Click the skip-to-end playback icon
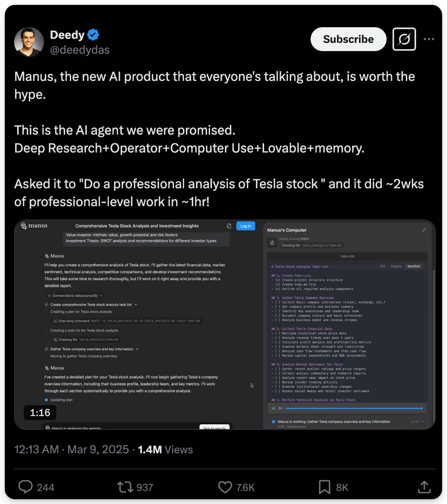The image size is (447, 504). [x=280, y=409]
